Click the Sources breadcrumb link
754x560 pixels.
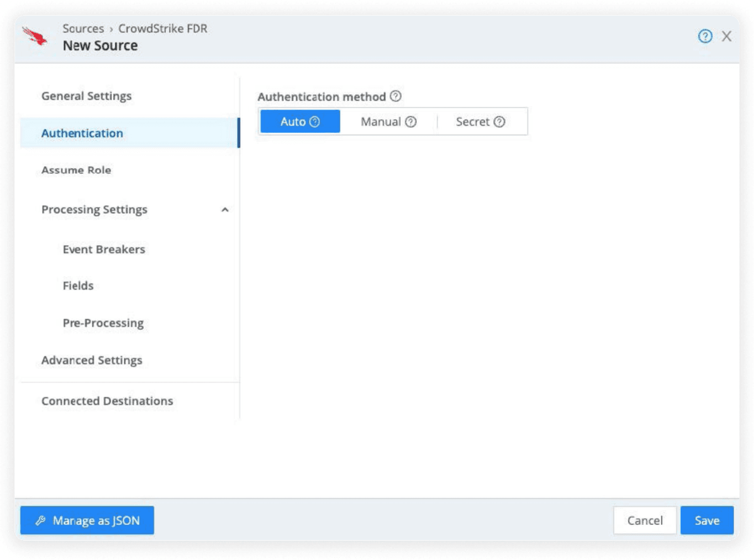point(83,29)
